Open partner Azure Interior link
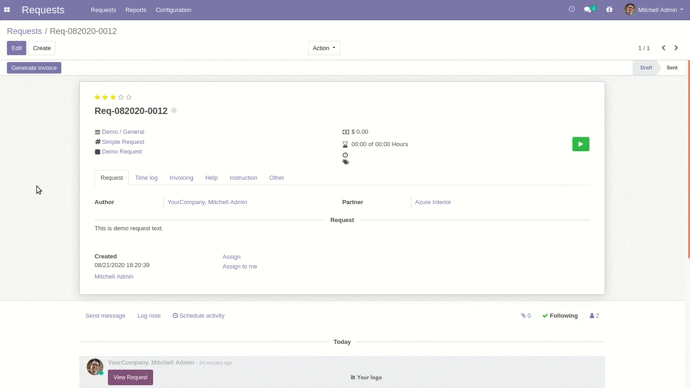The height and width of the screenshot is (388, 690). click(433, 202)
